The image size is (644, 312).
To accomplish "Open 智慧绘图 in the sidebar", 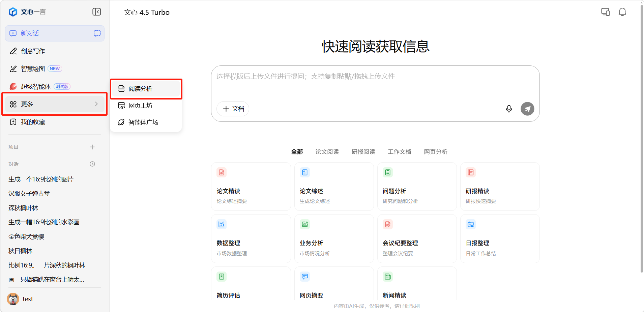I will click(55, 69).
